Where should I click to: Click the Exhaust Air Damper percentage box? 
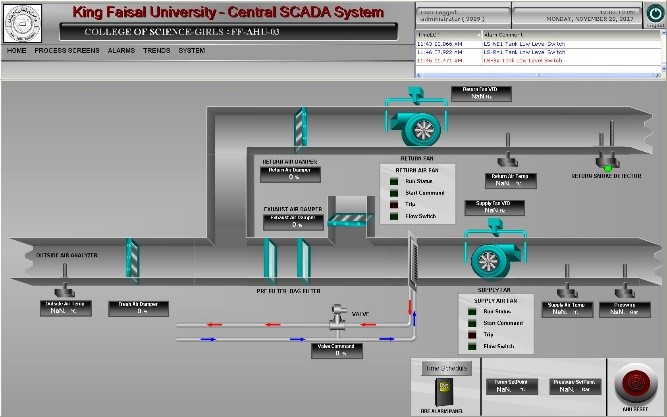tap(294, 222)
